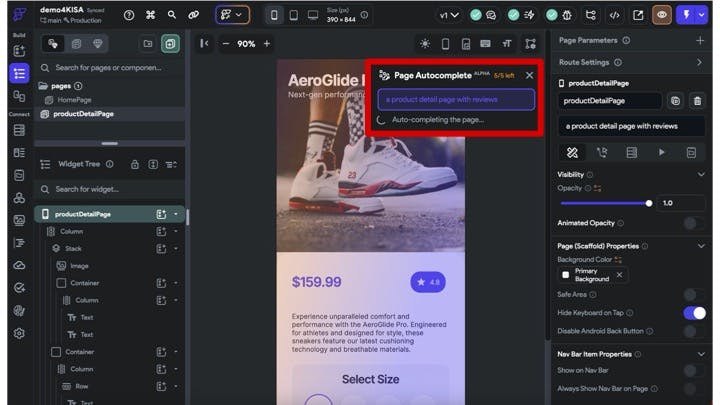Click the Search for widget field
This screenshot has height=405, width=720.
click(110, 189)
